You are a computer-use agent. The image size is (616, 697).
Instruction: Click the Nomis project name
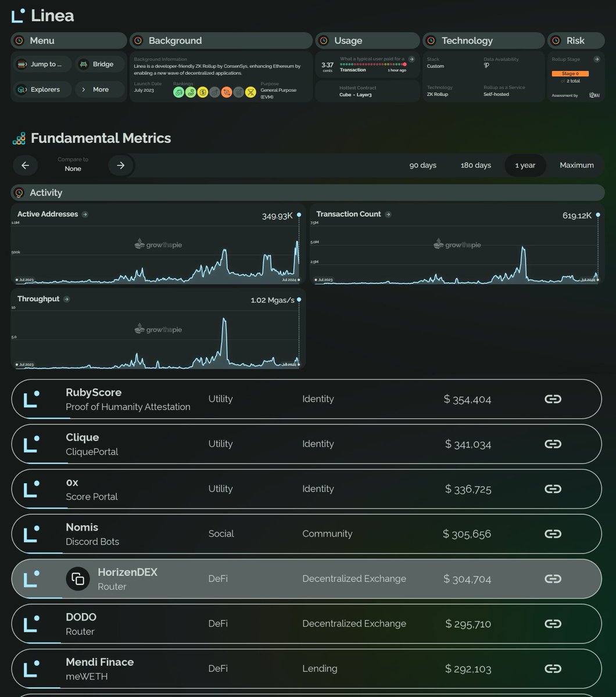click(82, 527)
